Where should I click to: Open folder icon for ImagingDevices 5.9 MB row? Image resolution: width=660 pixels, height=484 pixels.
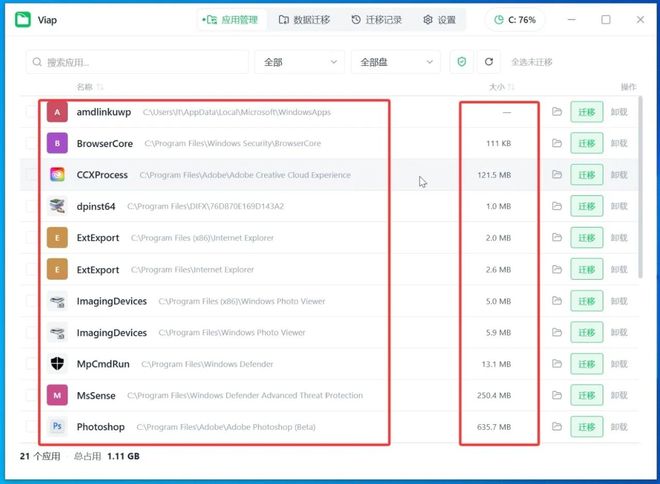[557, 332]
